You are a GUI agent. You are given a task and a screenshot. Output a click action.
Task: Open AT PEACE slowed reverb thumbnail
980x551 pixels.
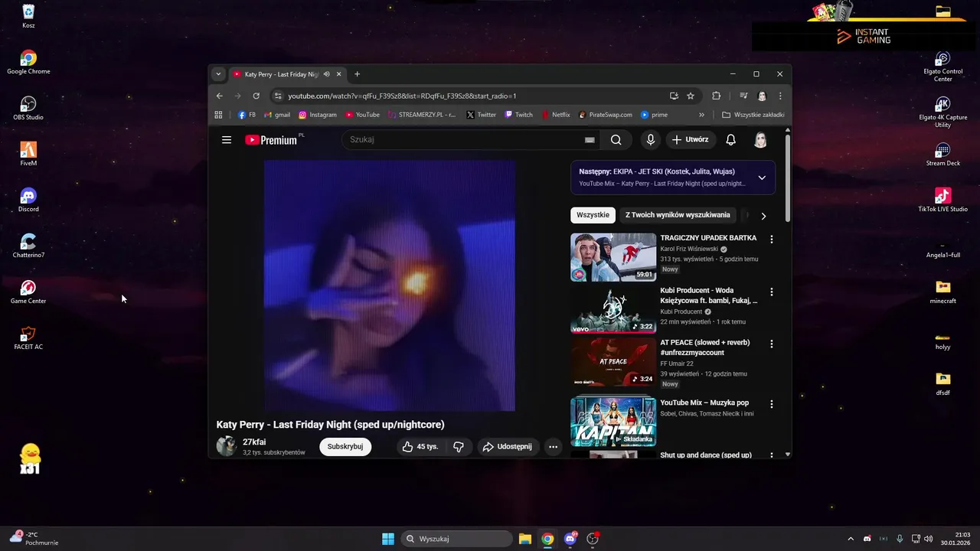[613, 362]
